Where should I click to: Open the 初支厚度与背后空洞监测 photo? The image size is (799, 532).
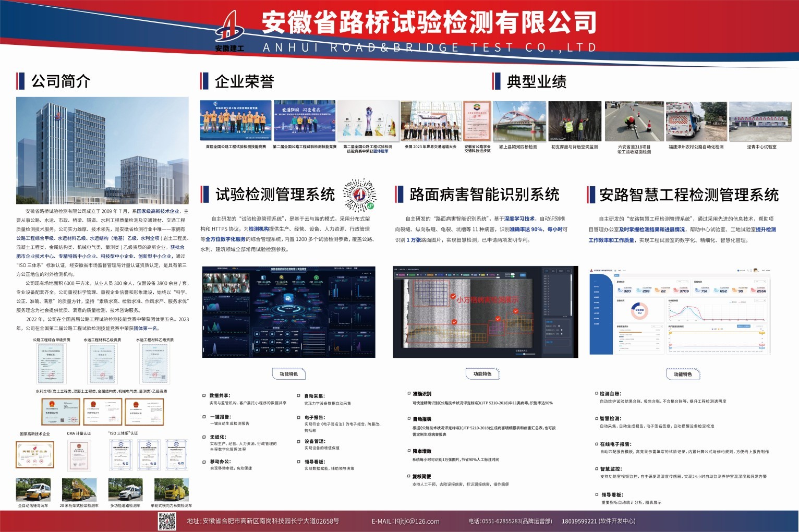575,120
